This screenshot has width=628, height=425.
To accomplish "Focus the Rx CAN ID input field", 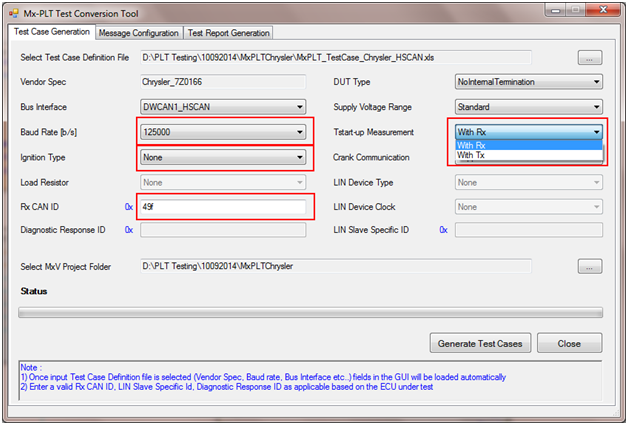I will click(x=223, y=207).
